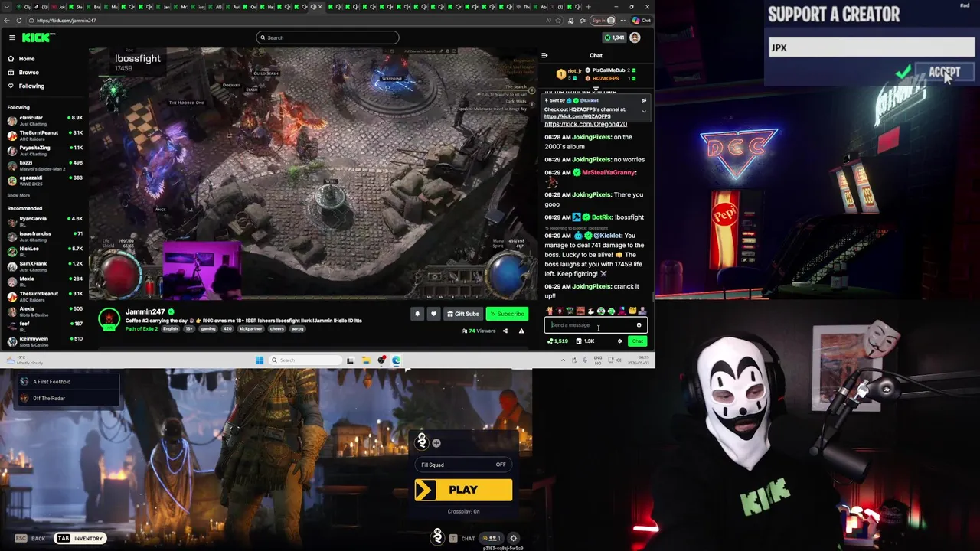Click the kickpartner tag
Viewport: 980px width, 551px height.
pyautogui.click(x=250, y=329)
